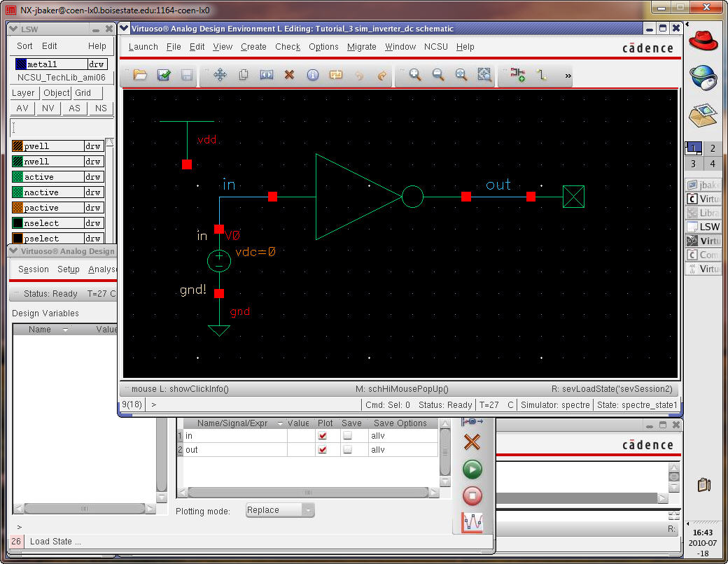Expand the toolbar overflow chevron

[x=568, y=76]
